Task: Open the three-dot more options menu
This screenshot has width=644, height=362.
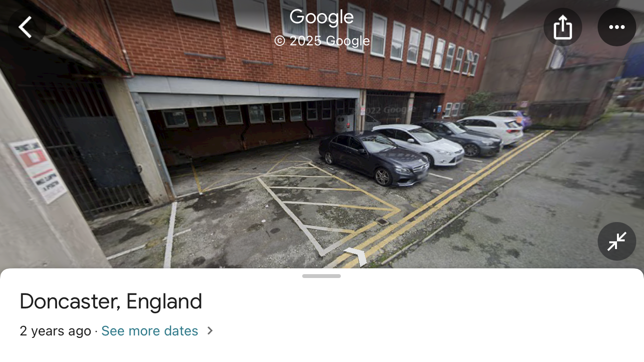Action: click(617, 27)
